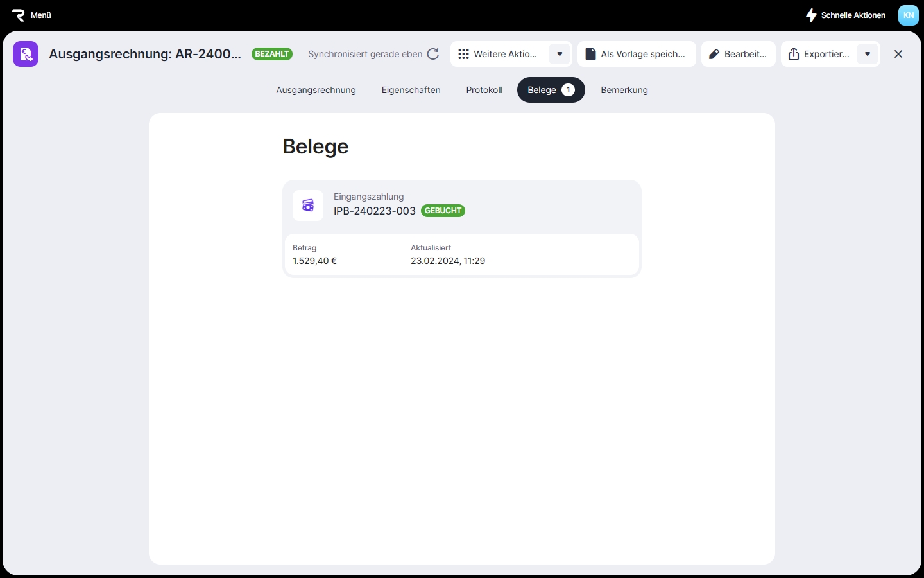Click the refresh synchronization icon
The width and height of the screenshot is (924, 578).
tap(433, 54)
